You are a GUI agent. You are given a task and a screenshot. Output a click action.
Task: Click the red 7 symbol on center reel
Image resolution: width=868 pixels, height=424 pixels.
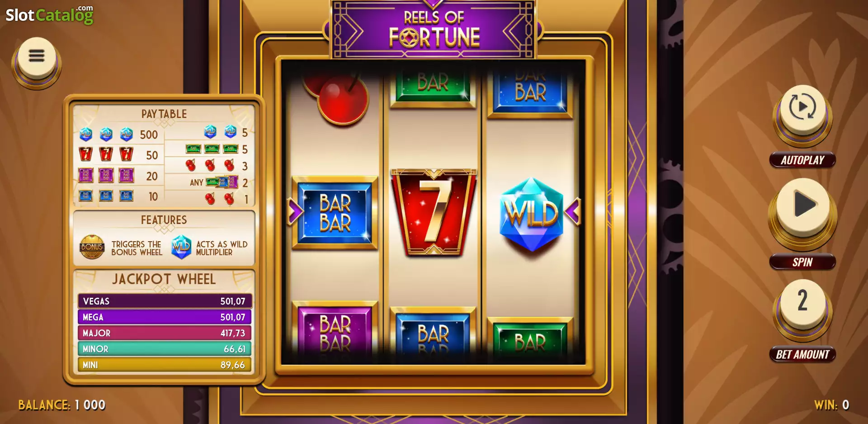(433, 212)
